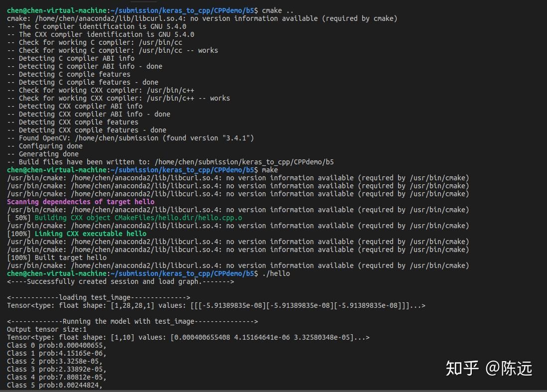This screenshot has width=547, height=392.
Task: Click the line 'Check for working C compiler: /usr/bin/cc -- works'
Action: 112,51
